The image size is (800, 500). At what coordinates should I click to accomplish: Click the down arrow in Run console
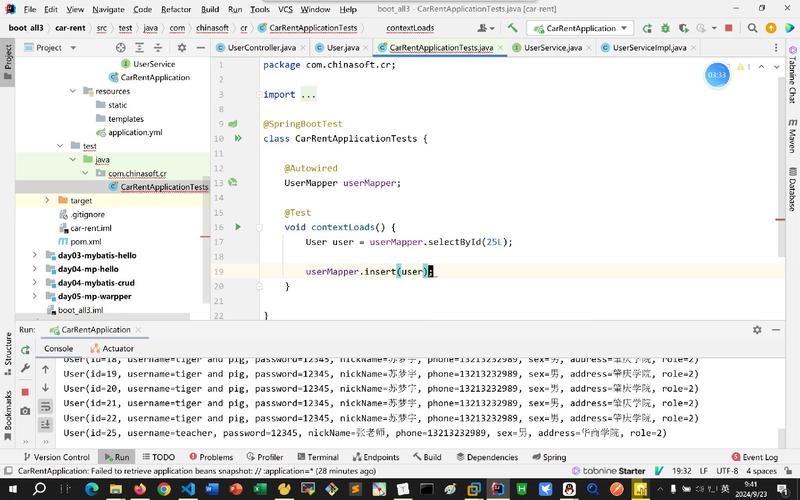coord(45,388)
